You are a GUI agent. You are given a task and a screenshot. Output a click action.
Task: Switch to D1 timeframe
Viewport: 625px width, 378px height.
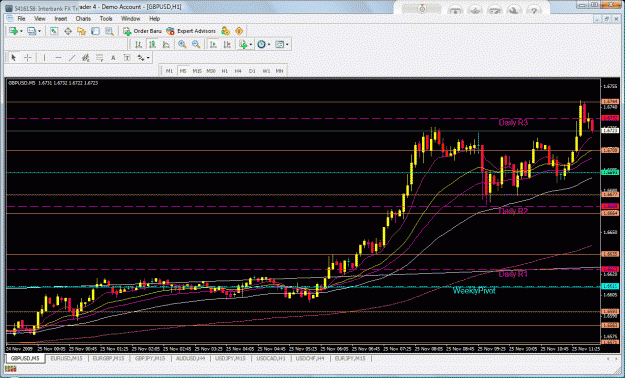pyautogui.click(x=252, y=71)
